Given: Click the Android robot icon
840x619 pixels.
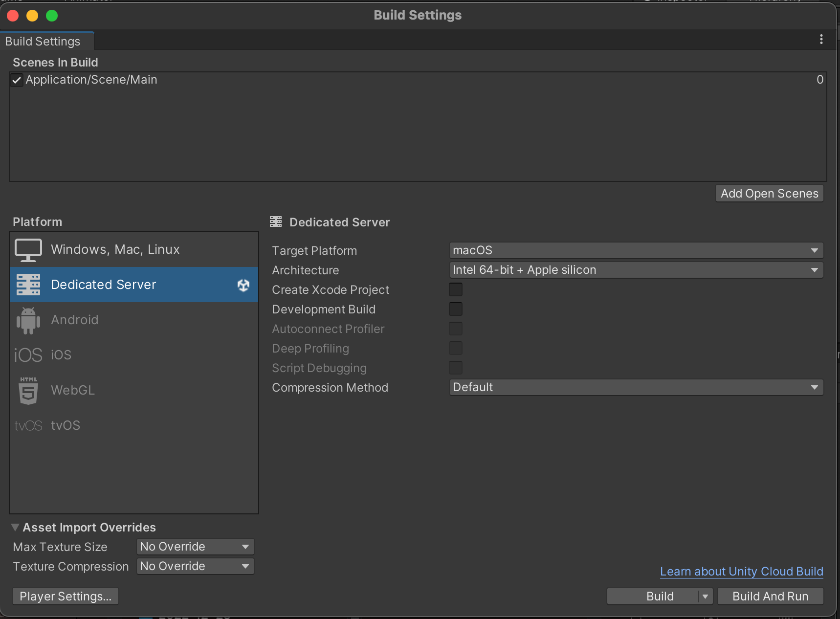Looking at the screenshot, I should point(28,320).
